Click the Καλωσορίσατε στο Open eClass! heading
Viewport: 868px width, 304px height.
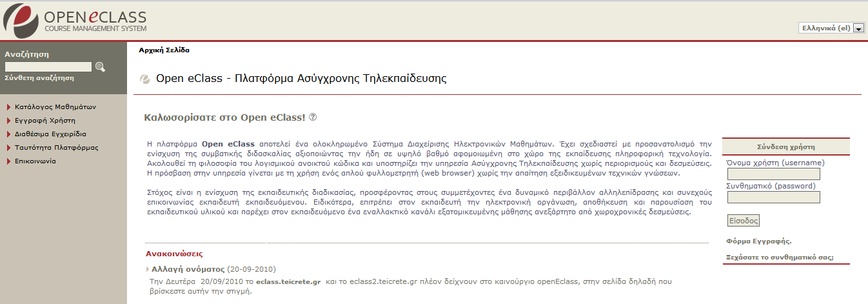point(225,117)
